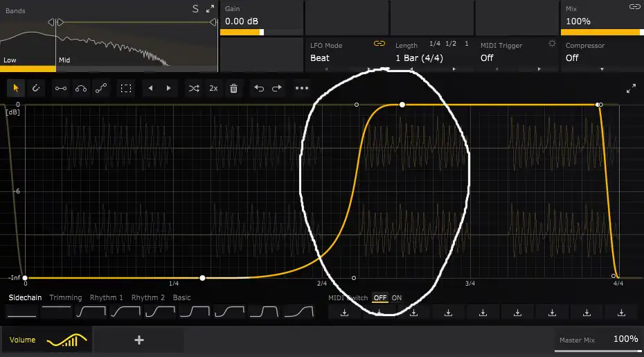Viewport: 644px width, 357px height.
Task: Step Length to the previous value
Action: [411, 69]
